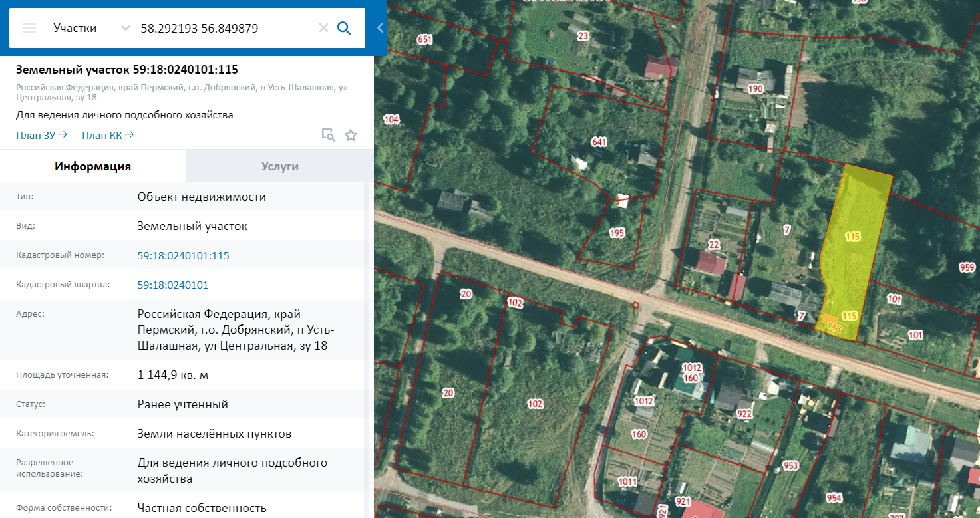Click the value Земли населённых пунктов
The width and height of the screenshot is (980, 518).
click(214, 434)
